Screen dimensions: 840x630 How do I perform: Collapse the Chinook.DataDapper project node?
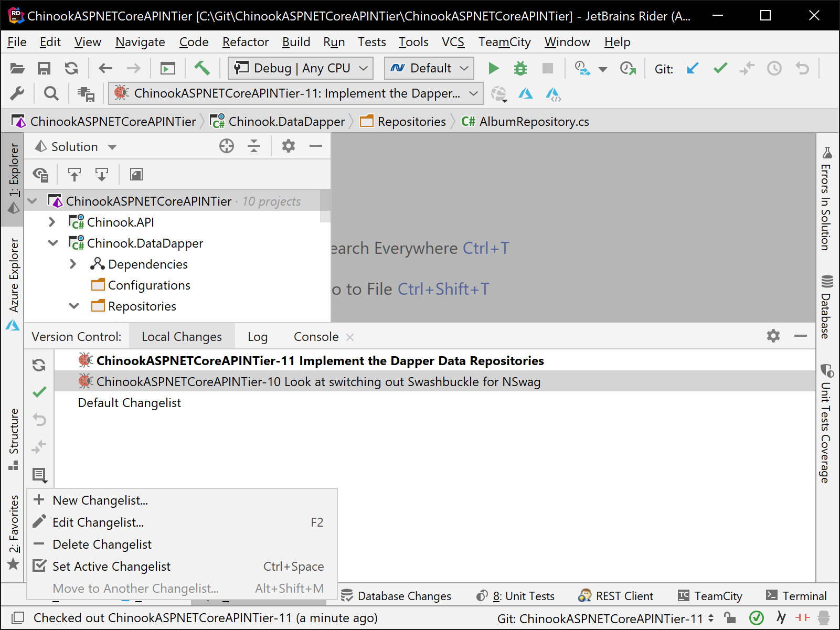coord(53,243)
